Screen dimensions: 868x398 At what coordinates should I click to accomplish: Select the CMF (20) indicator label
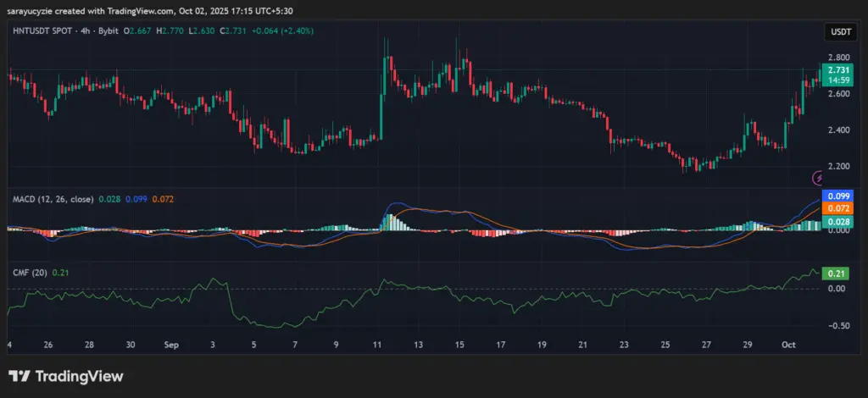[30, 272]
